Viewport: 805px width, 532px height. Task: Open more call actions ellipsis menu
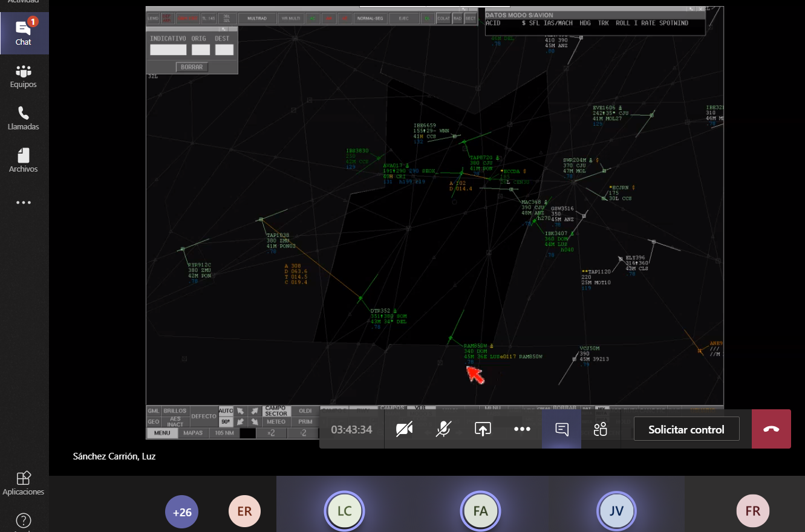[x=521, y=429]
